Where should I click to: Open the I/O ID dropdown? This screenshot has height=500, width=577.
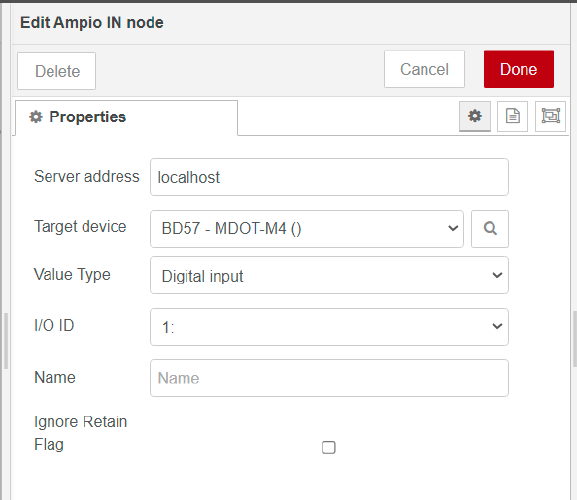click(x=329, y=327)
